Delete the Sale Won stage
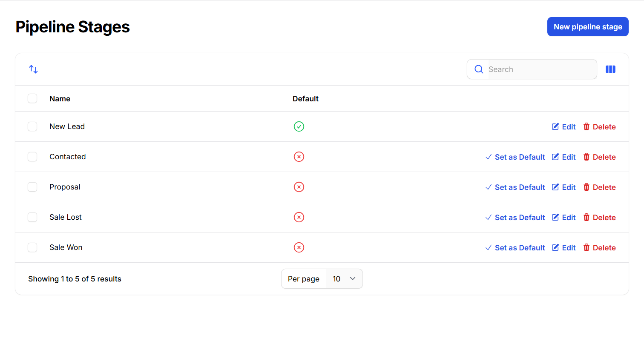Screen dimensions: 644x353 coord(599,248)
